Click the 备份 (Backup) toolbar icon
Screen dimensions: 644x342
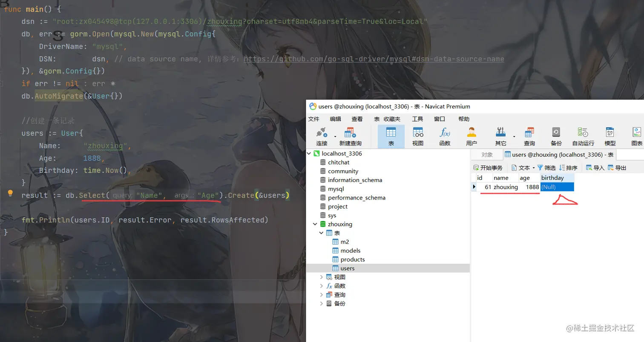556,137
